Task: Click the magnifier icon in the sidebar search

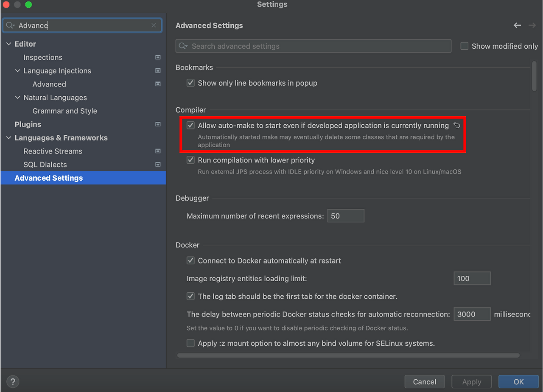Action: point(10,25)
